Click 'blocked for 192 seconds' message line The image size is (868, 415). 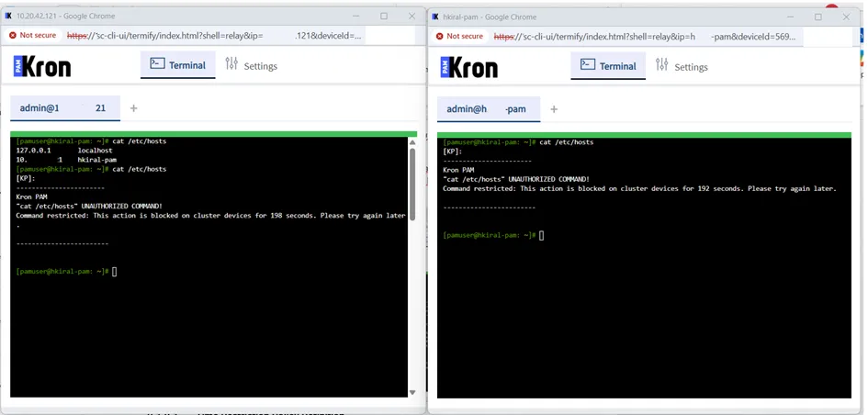(639, 189)
